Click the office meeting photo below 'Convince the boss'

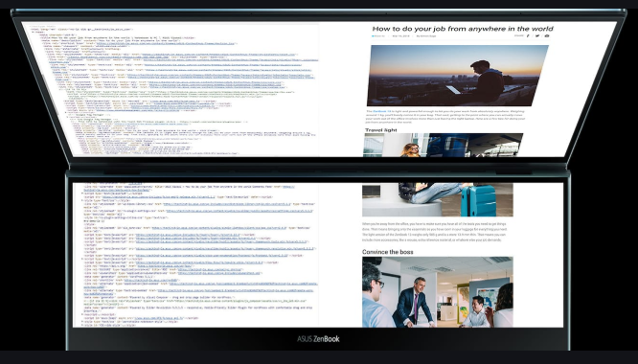click(x=438, y=291)
